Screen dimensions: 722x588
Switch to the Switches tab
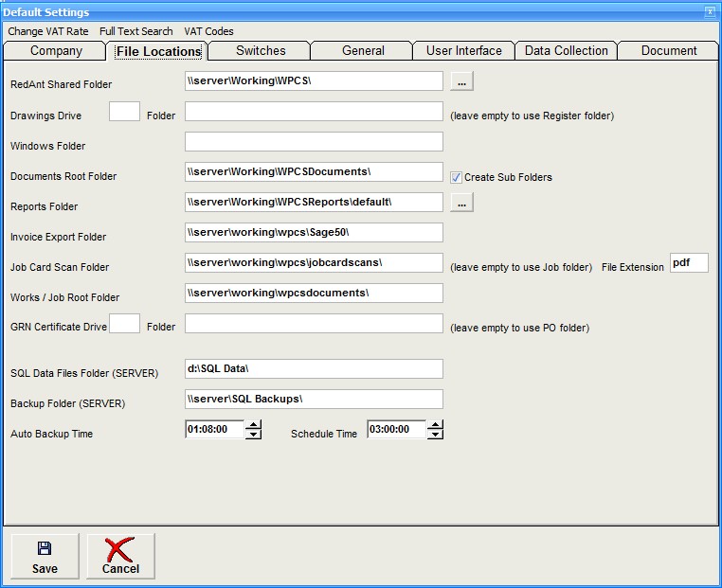(261, 51)
